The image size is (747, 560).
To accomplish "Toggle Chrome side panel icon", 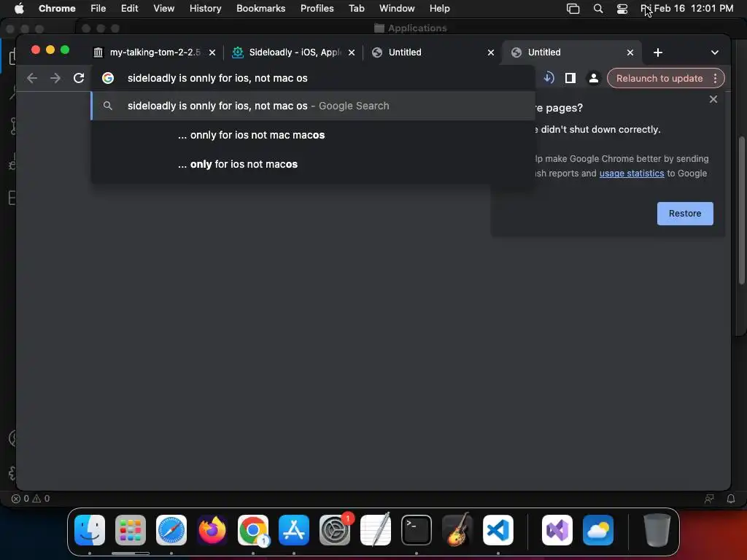I will tap(570, 78).
